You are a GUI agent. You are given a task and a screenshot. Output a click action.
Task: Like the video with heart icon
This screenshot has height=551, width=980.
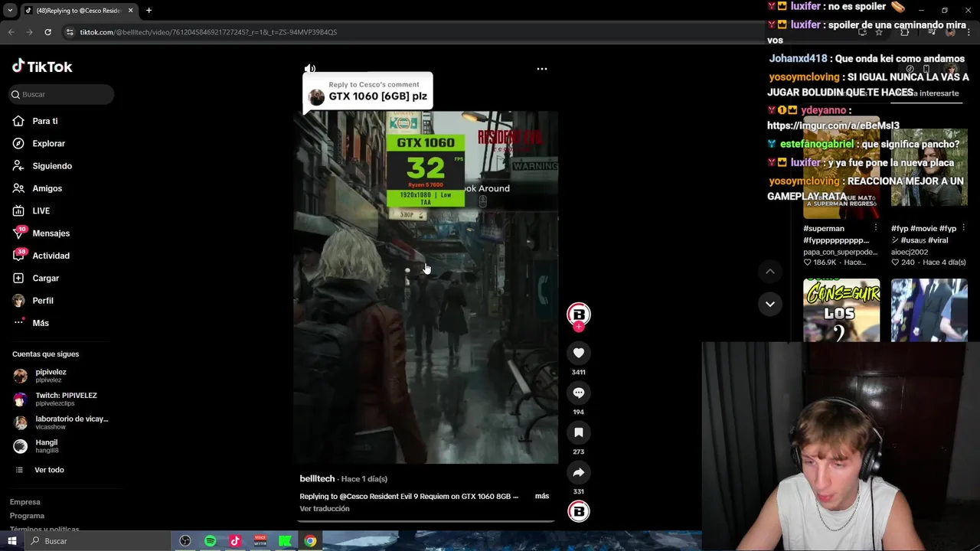pyautogui.click(x=579, y=353)
